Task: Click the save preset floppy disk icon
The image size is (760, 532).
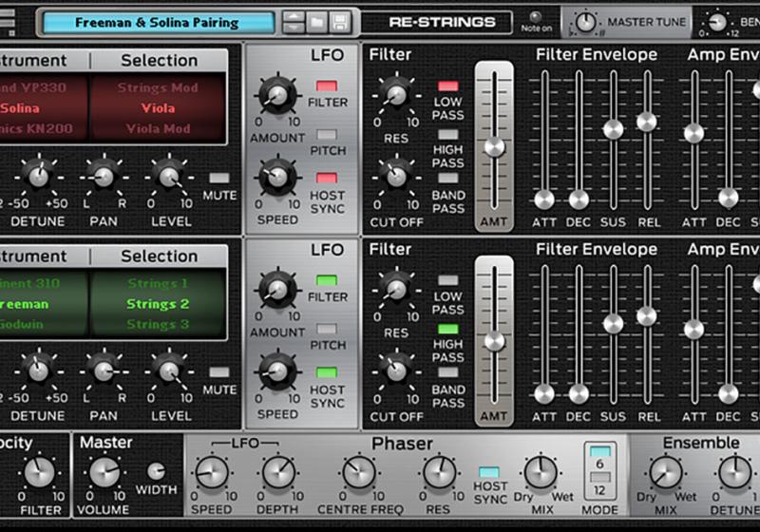Action: click(x=340, y=22)
